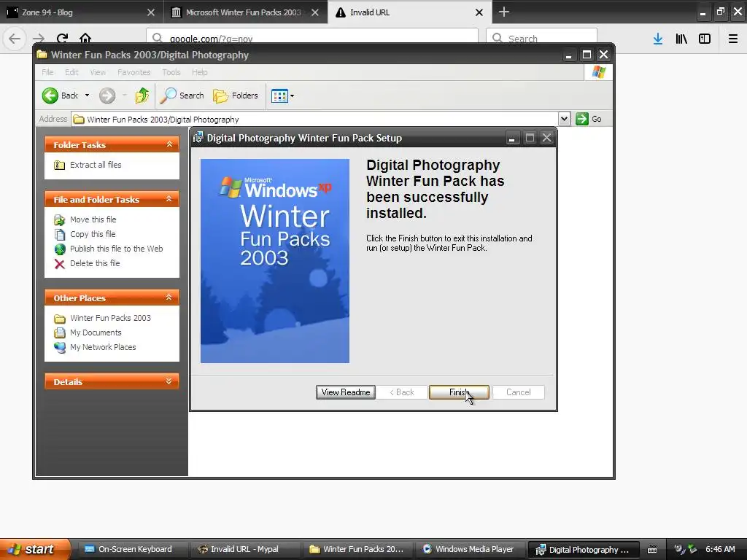Open browser downloads arrow icon
This screenshot has width=747, height=560.
(658, 39)
